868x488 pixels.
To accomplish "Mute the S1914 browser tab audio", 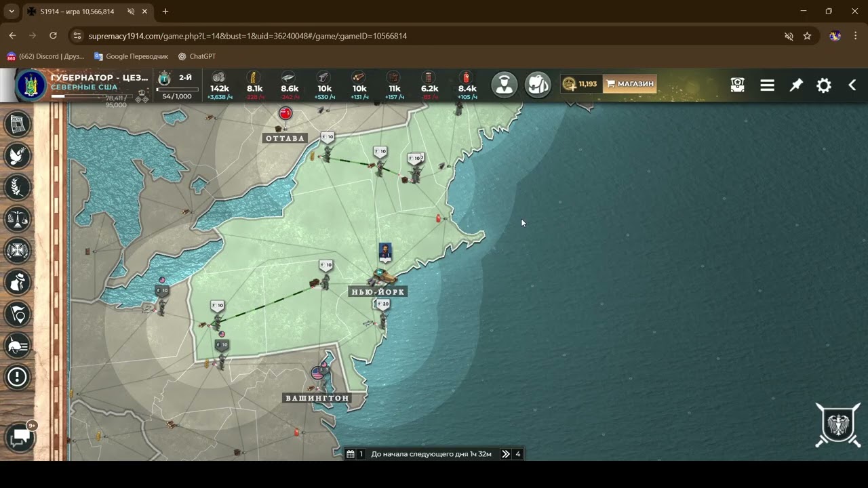I will click(x=131, y=12).
